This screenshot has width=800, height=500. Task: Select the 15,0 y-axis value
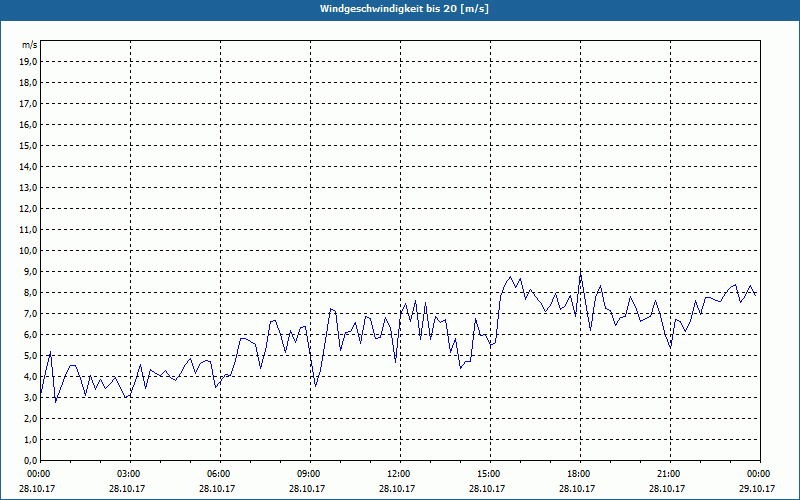coord(28,145)
